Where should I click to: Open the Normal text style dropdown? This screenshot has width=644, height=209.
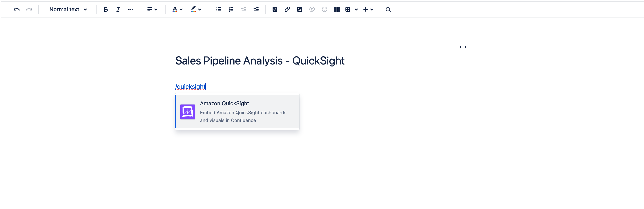coord(68,10)
